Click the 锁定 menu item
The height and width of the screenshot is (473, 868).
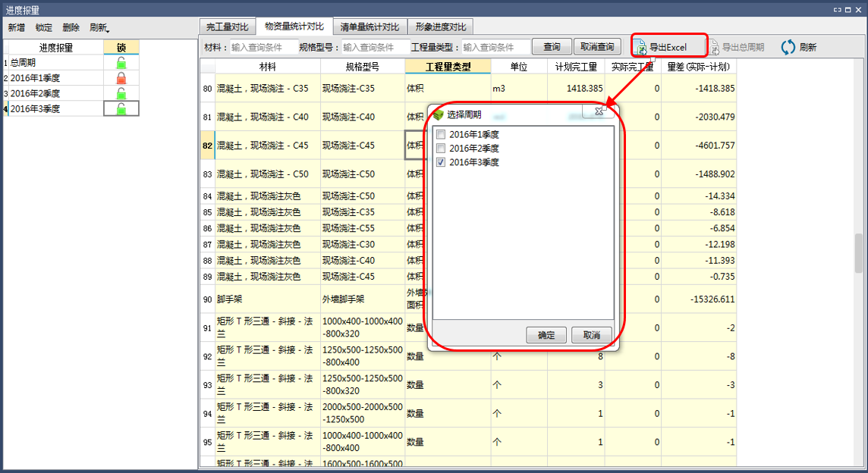(x=44, y=27)
